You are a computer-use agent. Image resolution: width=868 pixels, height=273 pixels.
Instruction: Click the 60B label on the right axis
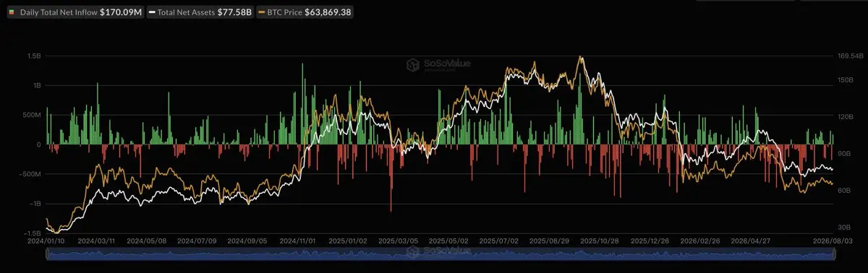pyautogui.click(x=844, y=190)
